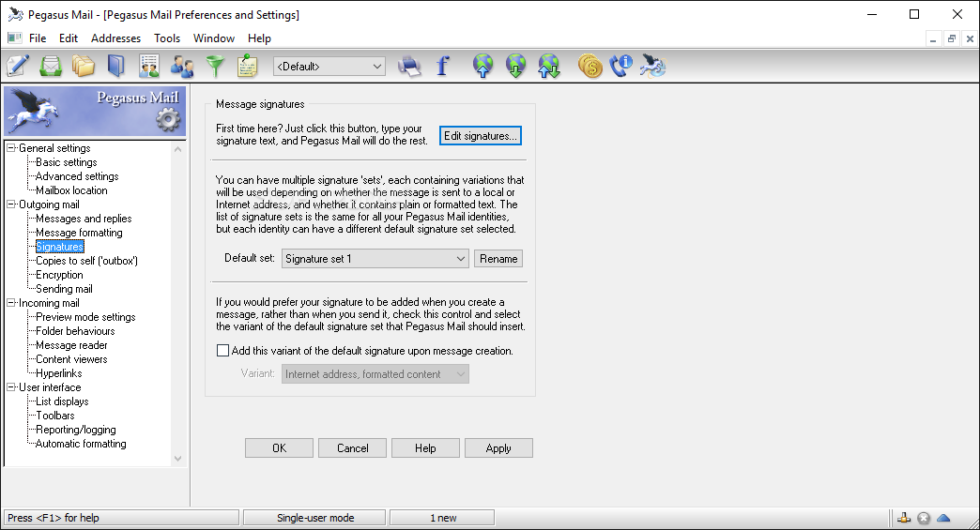Click the Rename button
980x530 pixels.
click(498, 259)
